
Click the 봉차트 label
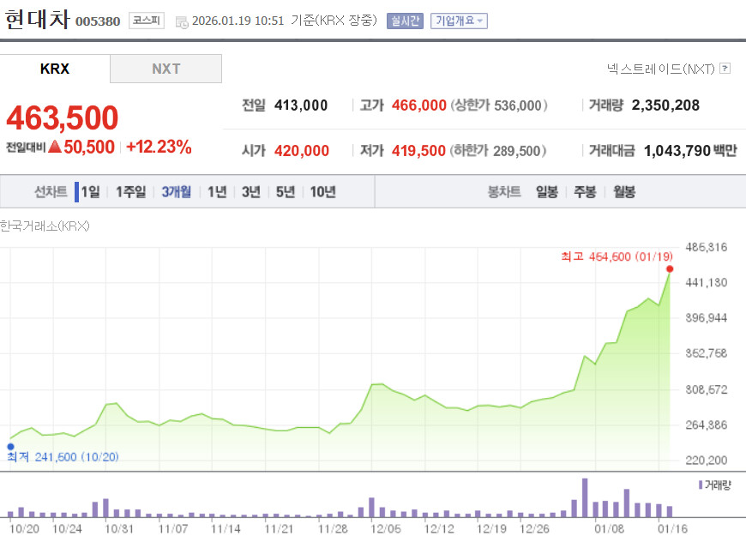pyautogui.click(x=504, y=192)
